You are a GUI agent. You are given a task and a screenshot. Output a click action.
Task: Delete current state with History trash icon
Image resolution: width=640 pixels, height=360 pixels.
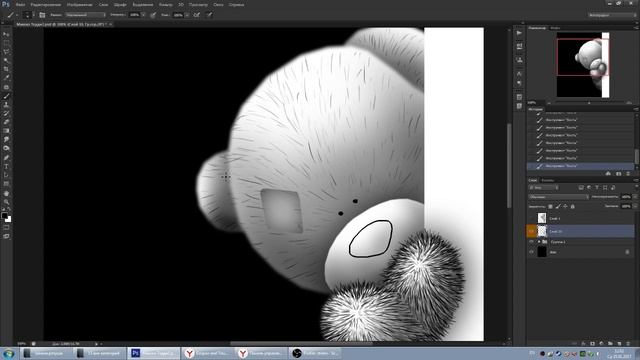tap(628, 174)
